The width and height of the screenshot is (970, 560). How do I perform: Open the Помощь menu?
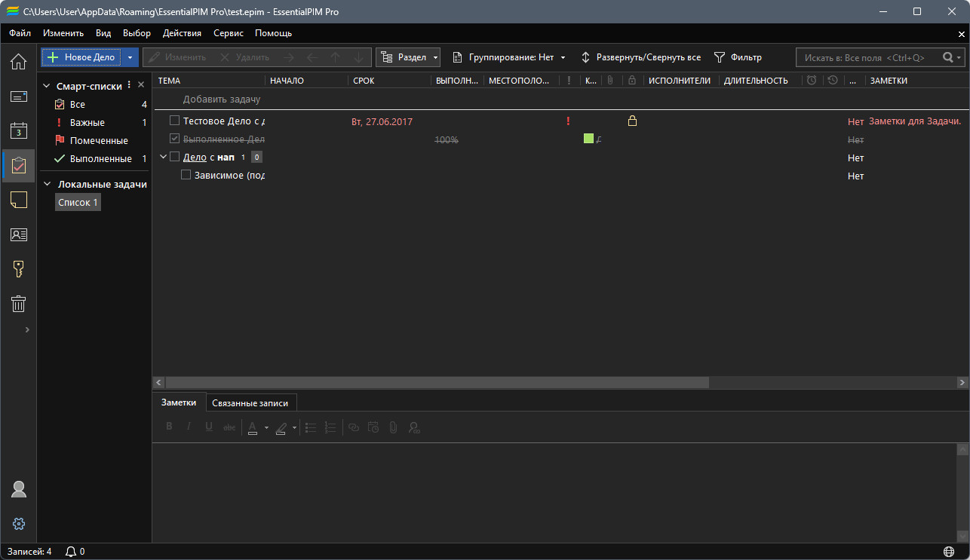(x=273, y=33)
